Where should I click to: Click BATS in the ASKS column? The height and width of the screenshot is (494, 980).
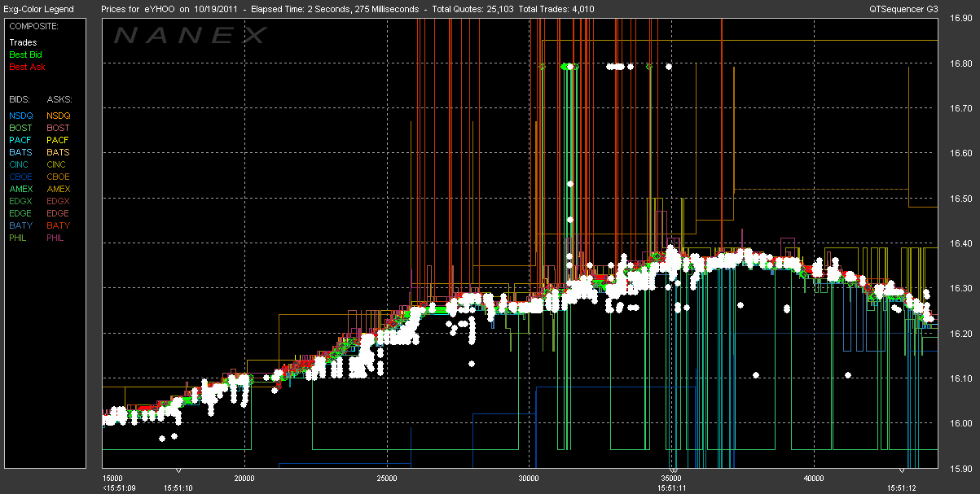pyautogui.click(x=59, y=152)
